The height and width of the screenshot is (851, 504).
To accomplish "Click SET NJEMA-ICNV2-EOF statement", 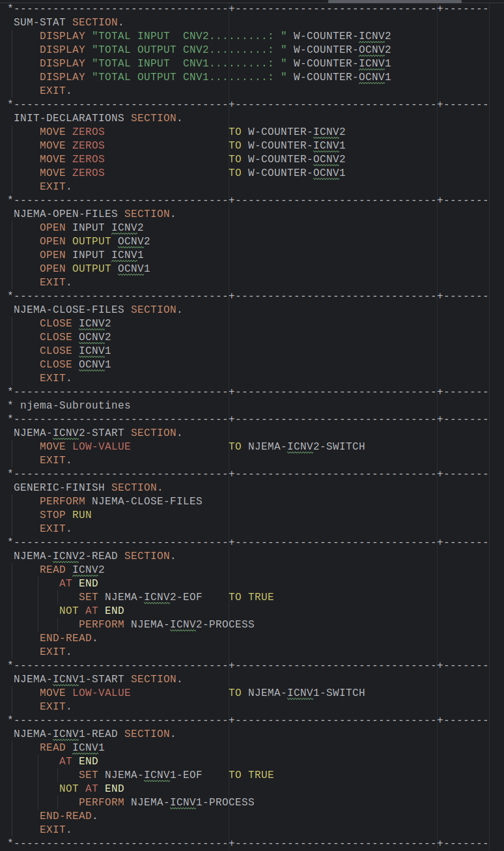I will (140, 597).
